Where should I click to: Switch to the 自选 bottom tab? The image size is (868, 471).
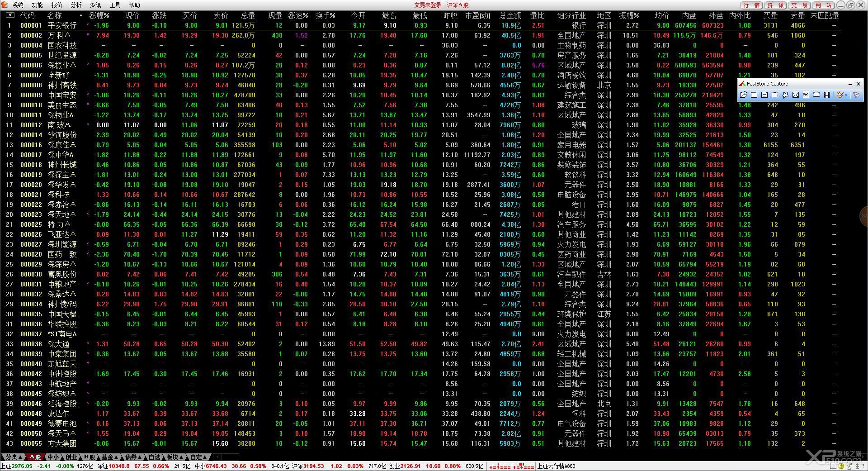155,457
